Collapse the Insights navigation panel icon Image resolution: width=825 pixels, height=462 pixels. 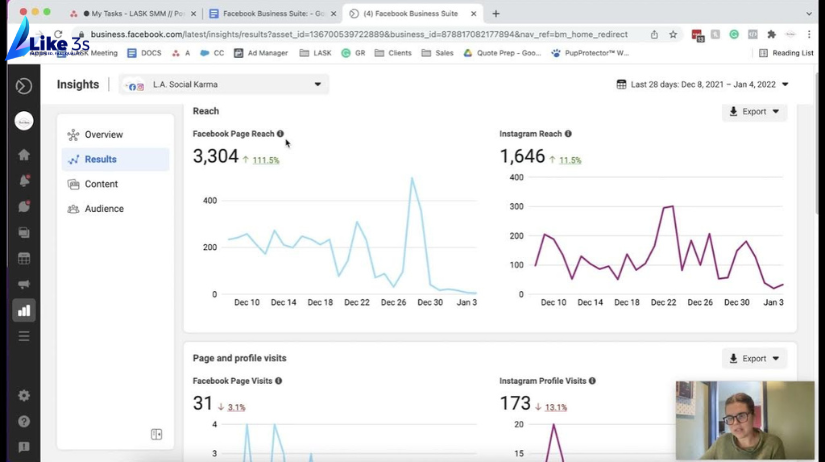click(156, 434)
